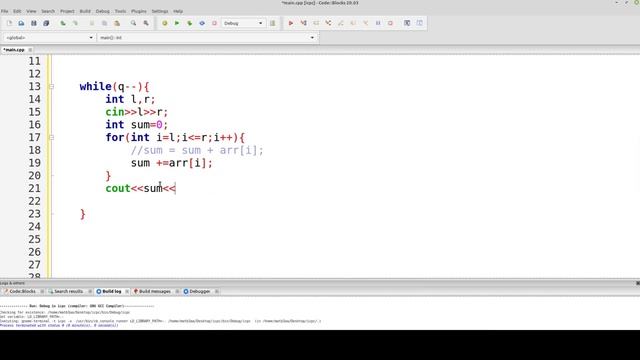Paste from clipboard using the toolbar
The height and width of the screenshot is (360, 640).
pyautogui.click(x=117, y=23)
